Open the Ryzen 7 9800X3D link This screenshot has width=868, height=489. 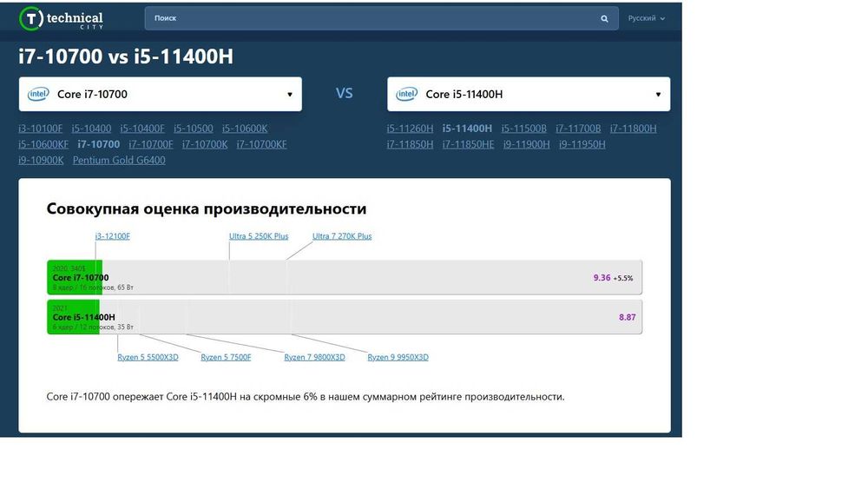tap(314, 357)
